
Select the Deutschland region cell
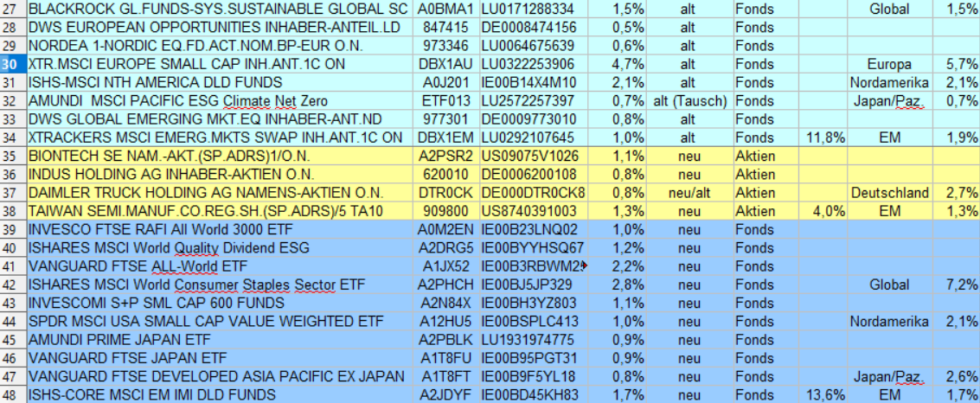click(x=889, y=193)
